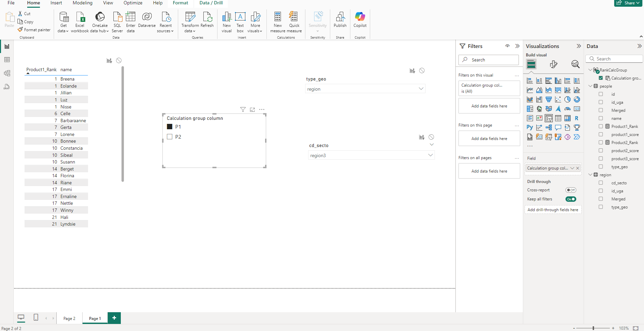Open DAX query view in left sidebar
Image resolution: width=644 pixels, height=331 pixels.
click(7, 87)
